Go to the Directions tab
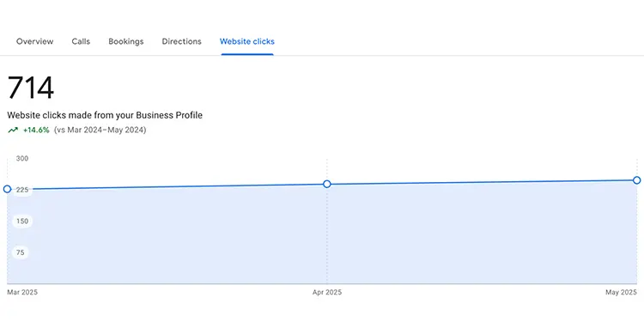The width and height of the screenshot is (644, 322). (x=181, y=41)
